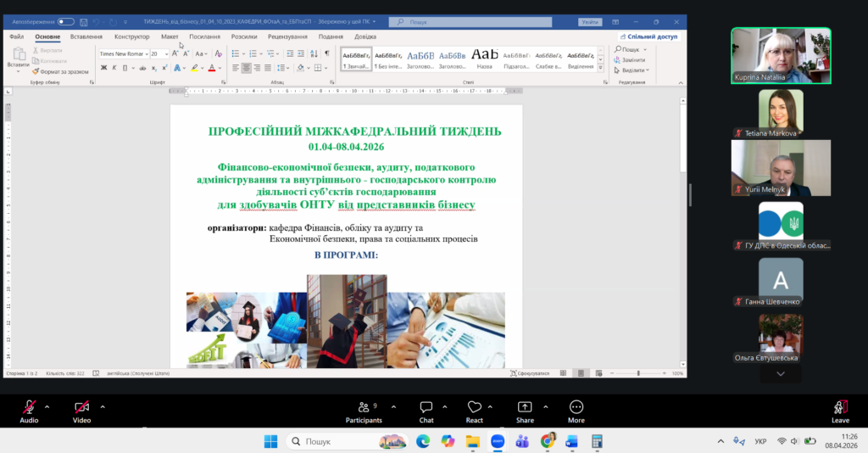
Task: Open Microsoft Edge from the taskbar
Action: tap(423, 441)
